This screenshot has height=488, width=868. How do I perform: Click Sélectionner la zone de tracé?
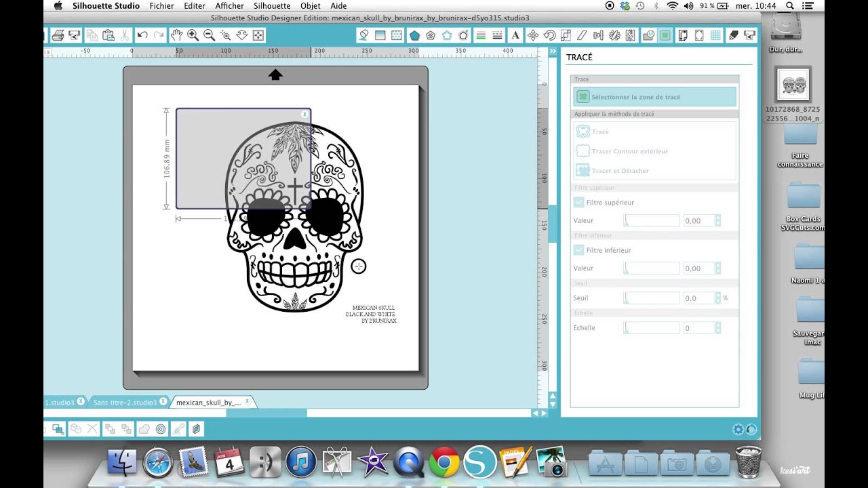(654, 97)
